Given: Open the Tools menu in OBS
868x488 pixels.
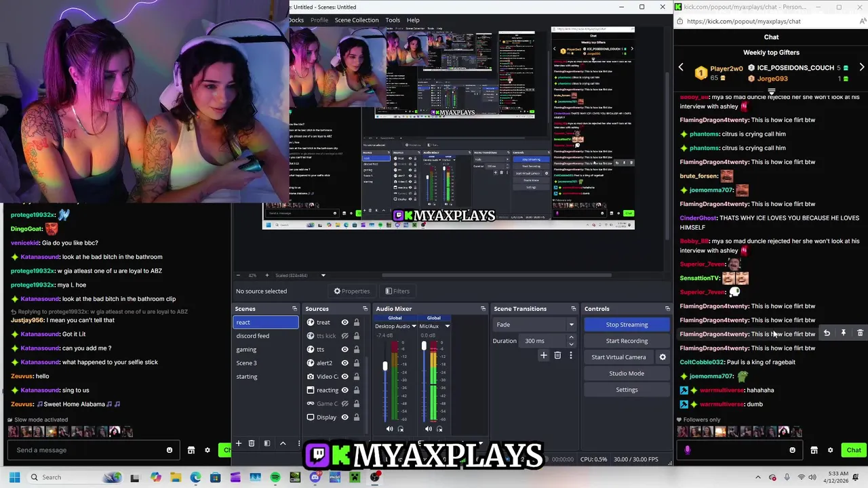Looking at the screenshot, I should (x=393, y=20).
